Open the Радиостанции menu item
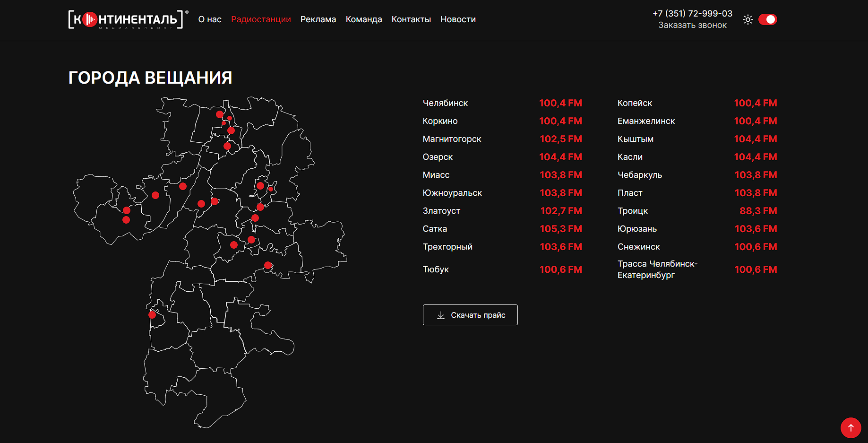Viewport: 868px width, 443px height. point(261,19)
